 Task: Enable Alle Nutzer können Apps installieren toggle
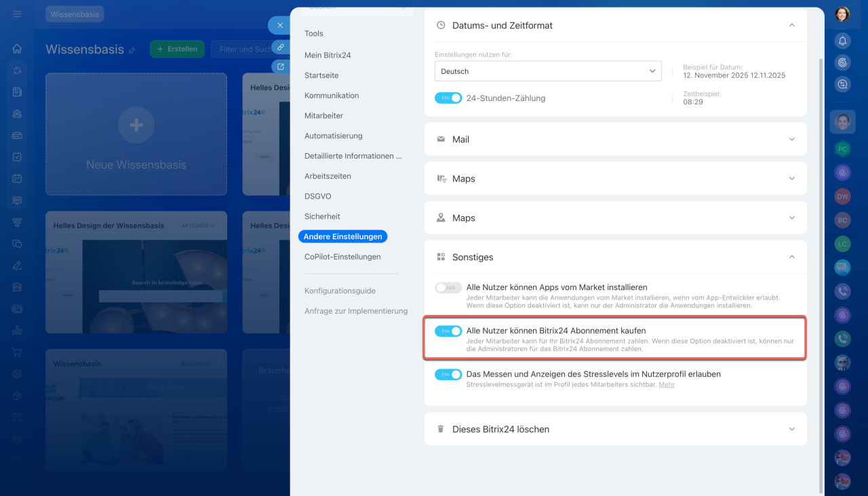click(x=448, y=288)
